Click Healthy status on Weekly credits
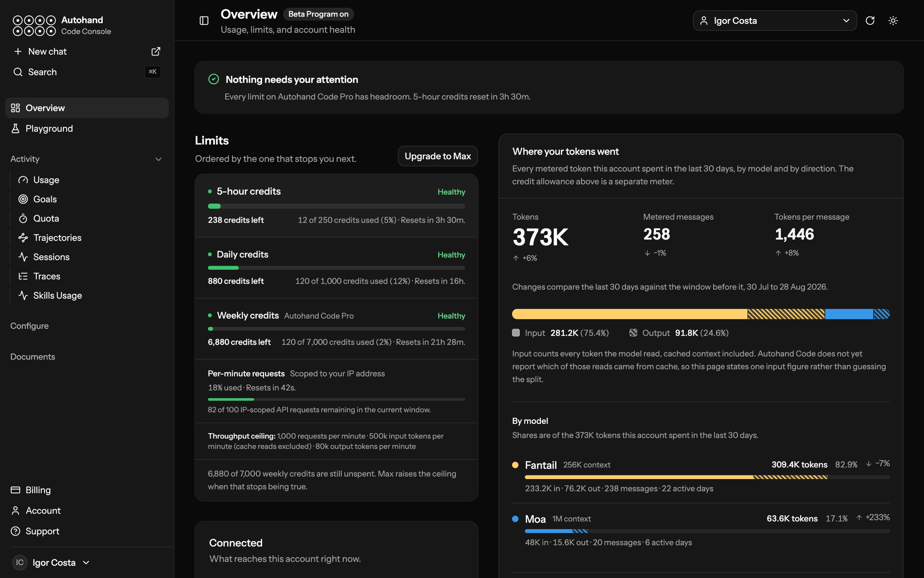Viewport: 924px width, 578px height. pyautogui.click(x=451, y=316)
